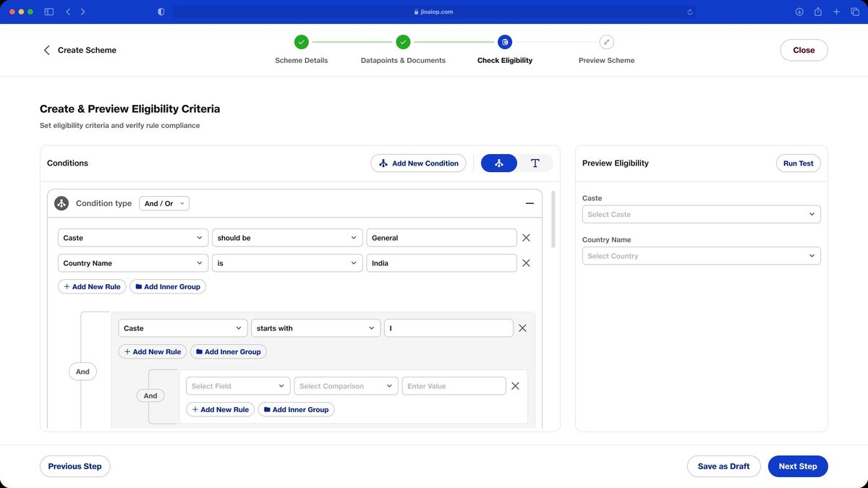Click the Preview Scheme step icon

click(x=606, y=42)
